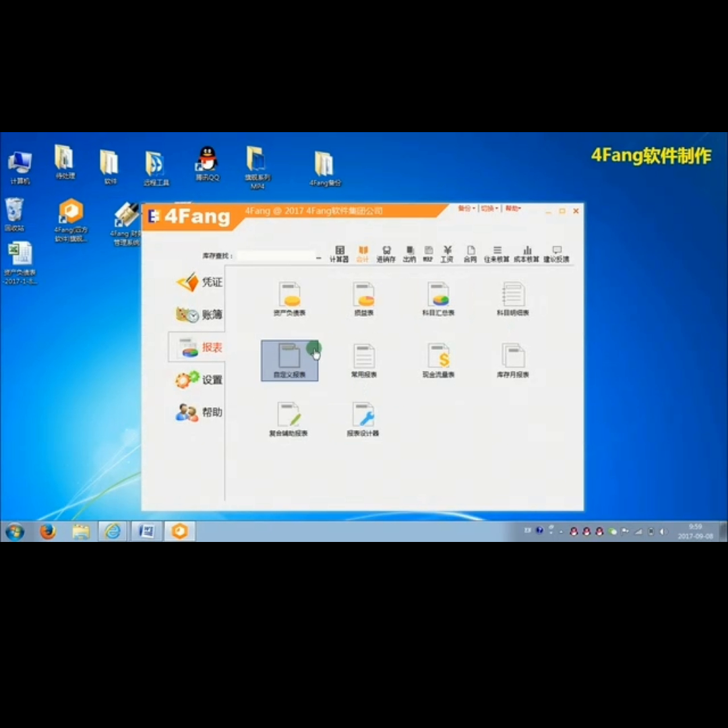
Task: Open the 往来核算 module
Action: point(496,254)
